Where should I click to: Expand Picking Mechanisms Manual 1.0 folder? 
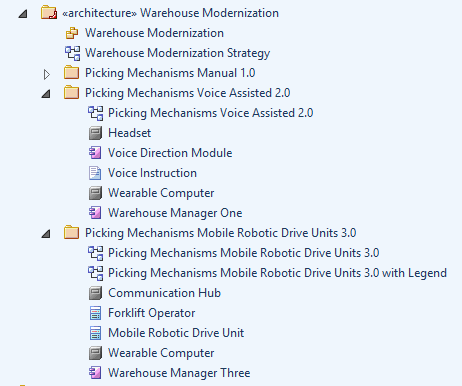(x=47, y=74)
